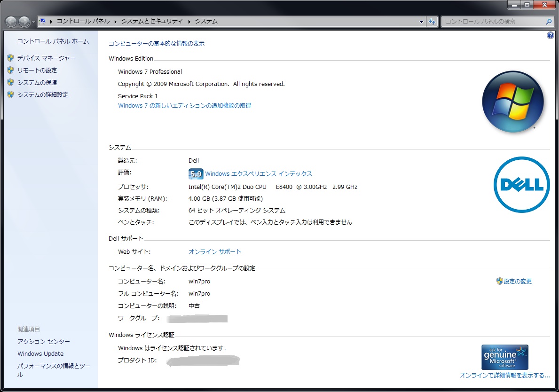Select コントロール パネル breadcrumb
The image size is (559, 392).
(x=83, y=21)
